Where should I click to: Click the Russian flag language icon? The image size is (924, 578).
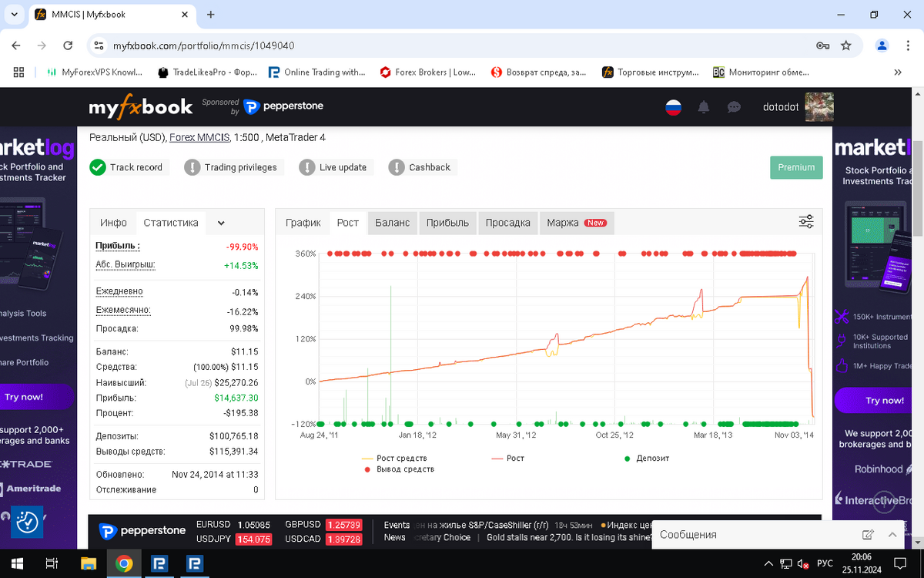pos(673,107)
